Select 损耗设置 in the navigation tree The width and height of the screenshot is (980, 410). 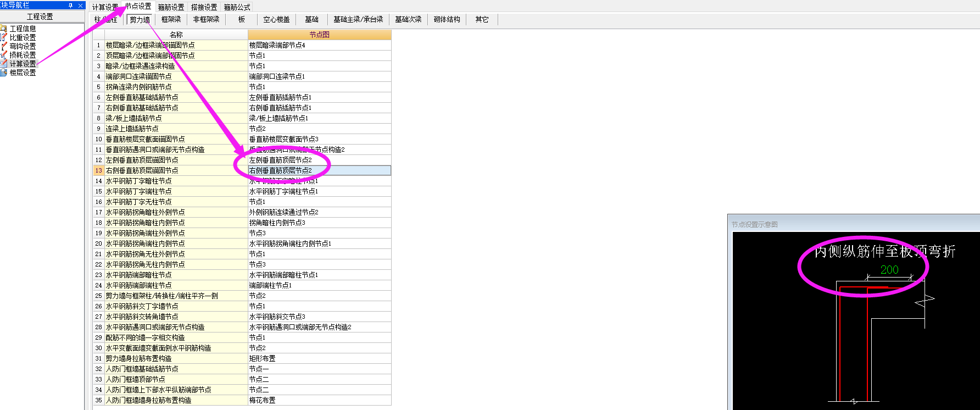point(23,55)
